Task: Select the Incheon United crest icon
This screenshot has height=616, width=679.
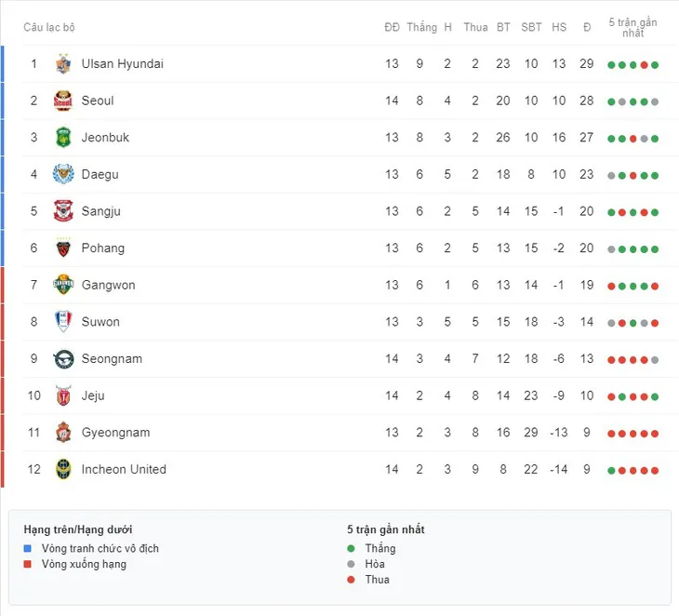Action: tap(63, 469)
